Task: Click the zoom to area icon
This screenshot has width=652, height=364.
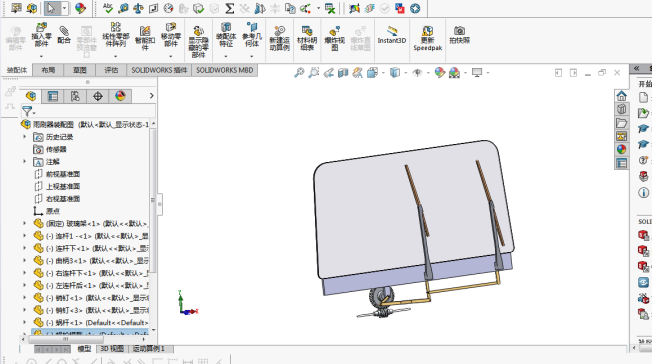Action: 314,73
